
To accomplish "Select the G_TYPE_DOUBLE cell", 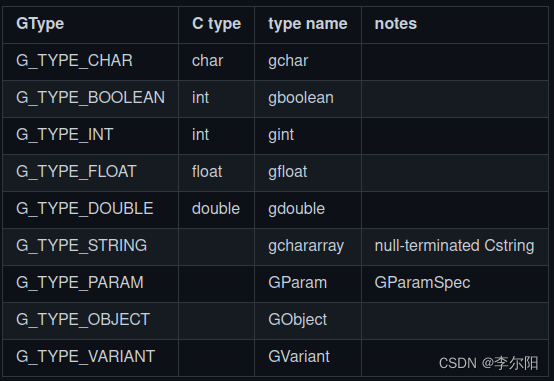I will (90, 210).
